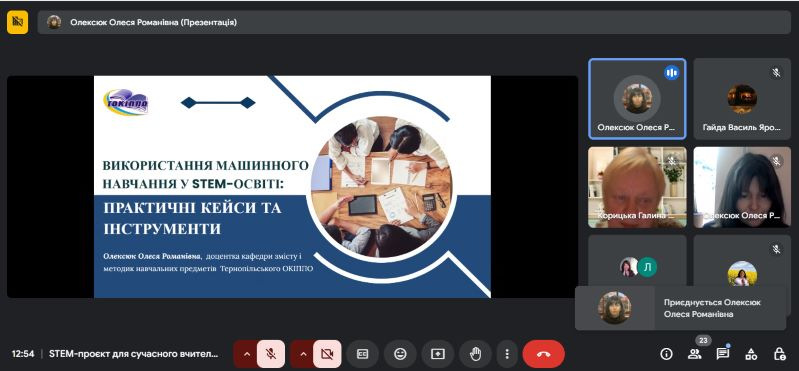Click the present screen icon
799x371 pixels.
pyautogui.click(x=438, y=354)
